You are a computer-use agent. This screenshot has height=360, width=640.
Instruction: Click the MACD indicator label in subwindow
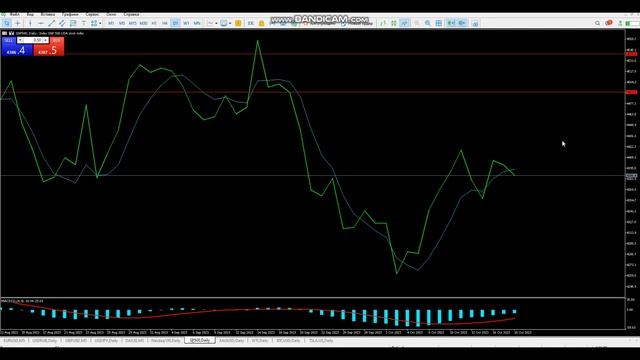click(22, 301)
